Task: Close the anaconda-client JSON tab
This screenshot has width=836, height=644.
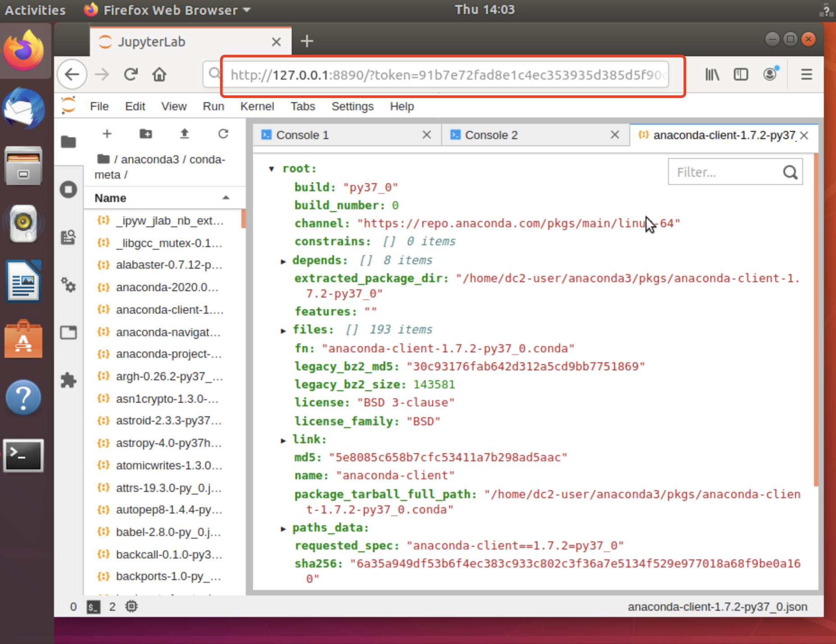Action: (x=804, y=135)
